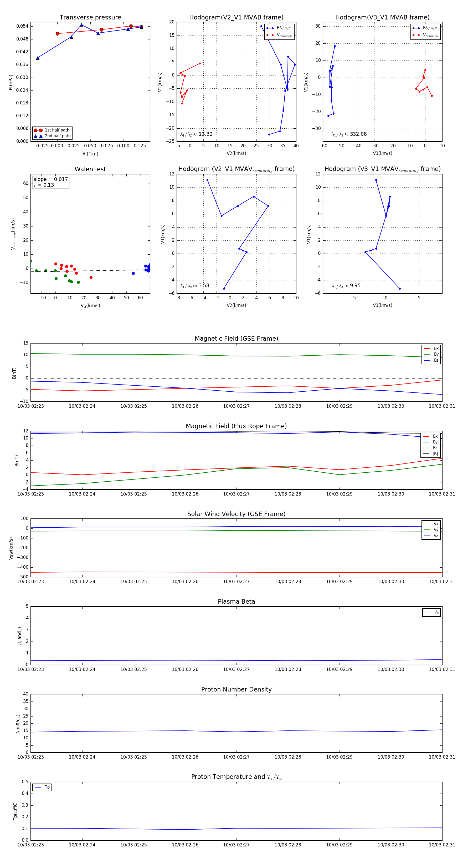Viewport: 473px width, 868px height.
Task: Click the 'Vx' legend entry in velocity plot
Action: (x=431, y=524)
